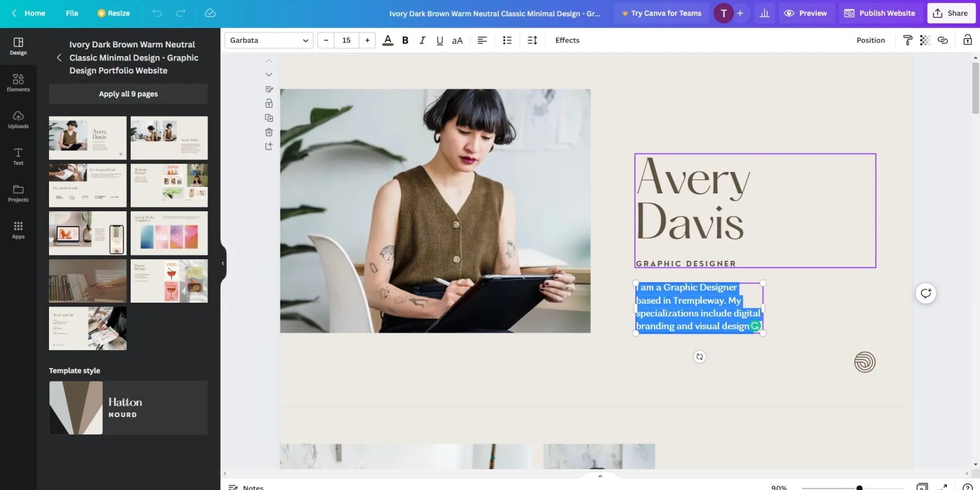The image size is (980, 490).
Task: Open the text alignment options
Action: 482,40
